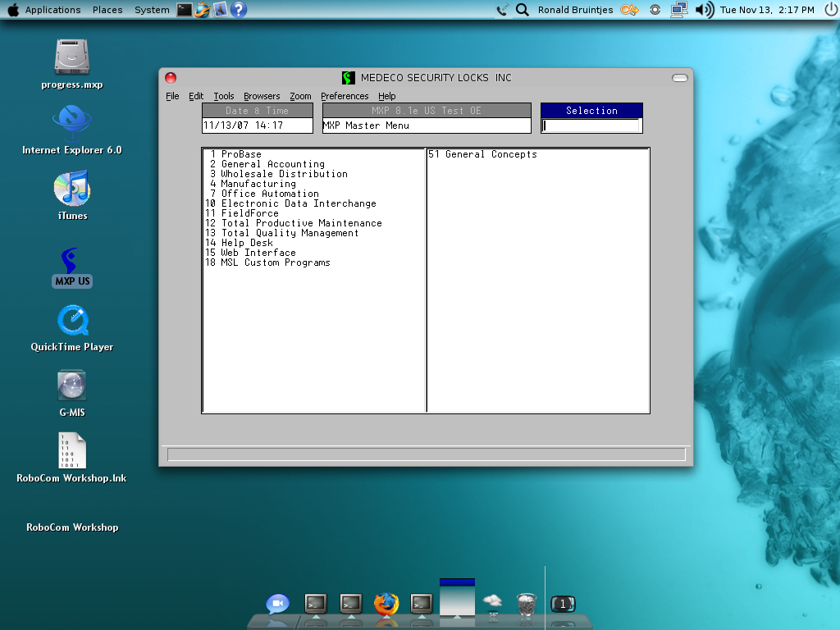The width and height of the screenshot is (840, 630).
Task: Select 3 Wholesale Distribution
Action: 279,174
